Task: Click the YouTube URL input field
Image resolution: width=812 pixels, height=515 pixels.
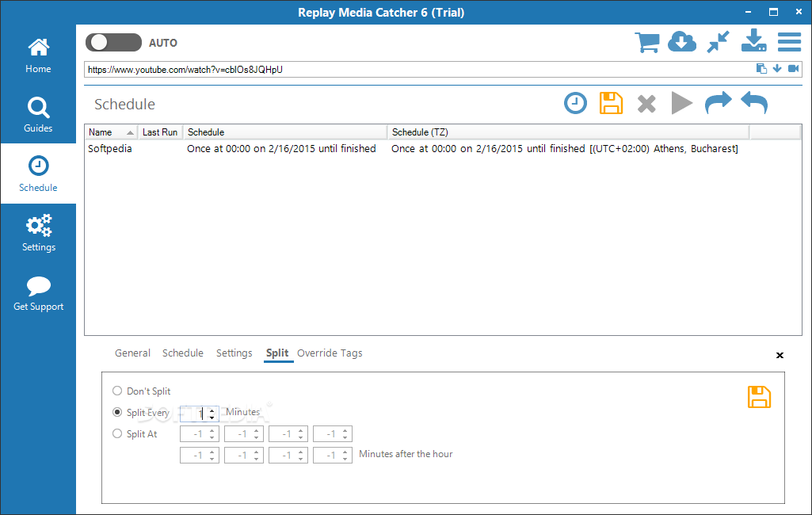Action: (x=419, y=70)
